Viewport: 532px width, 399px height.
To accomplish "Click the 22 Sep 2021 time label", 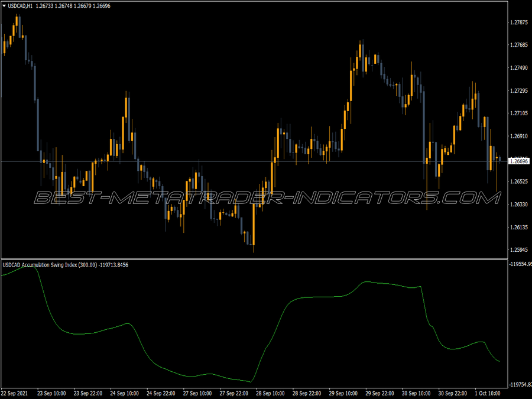I will (15, 393).
